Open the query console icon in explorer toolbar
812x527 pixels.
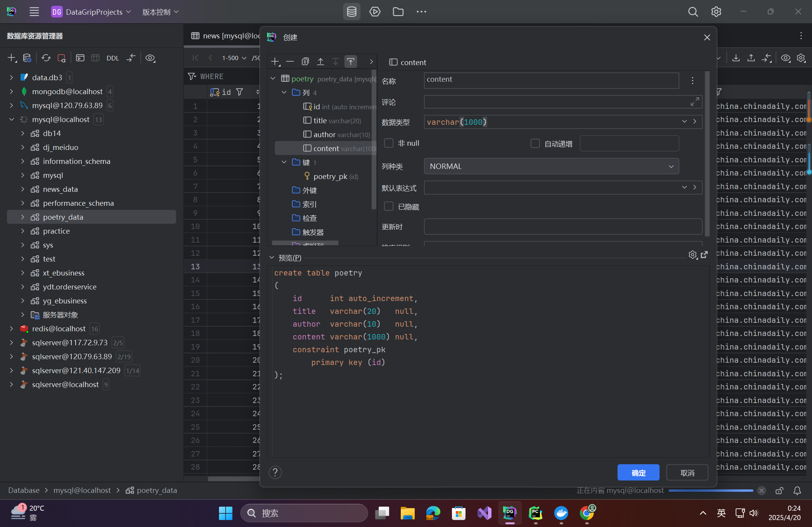pos(80,58)
